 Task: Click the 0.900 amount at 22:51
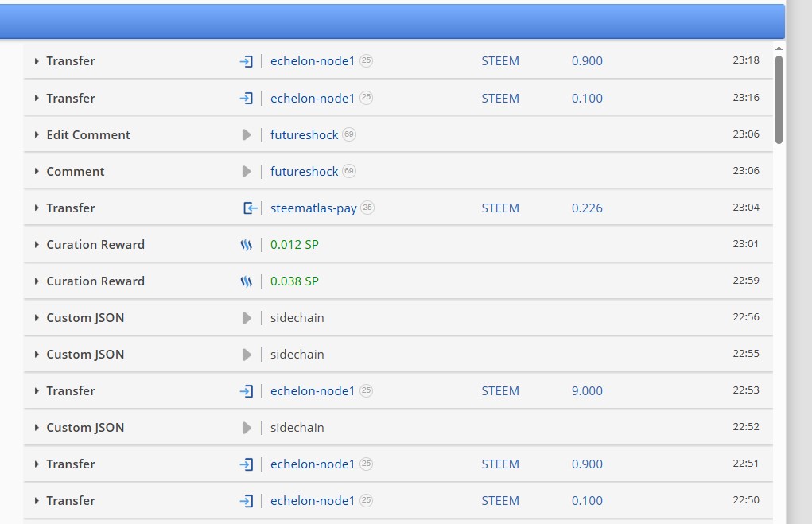(x=587, y=464)
